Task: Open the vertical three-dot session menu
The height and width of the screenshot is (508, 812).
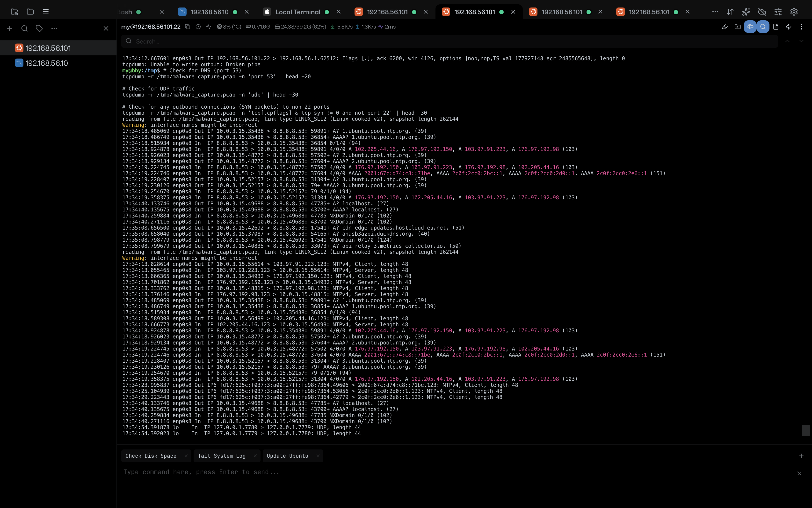Action: coord(801,27)
